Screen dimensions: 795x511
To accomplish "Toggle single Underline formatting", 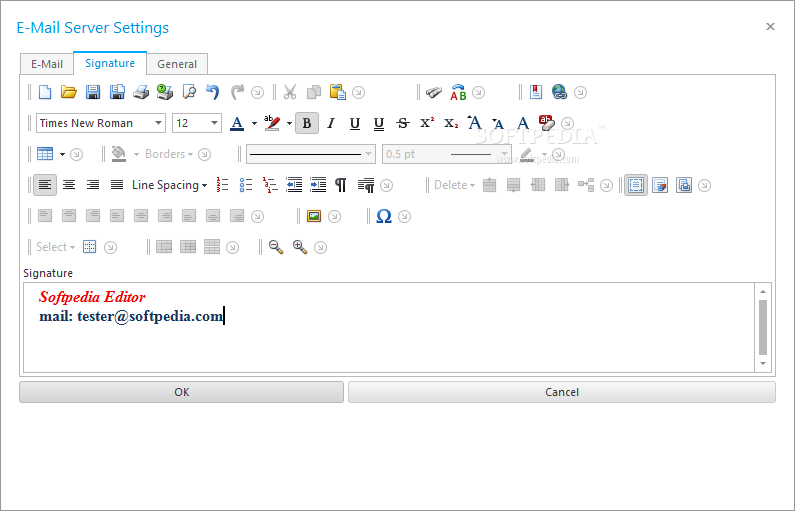I will coord(355,123).
